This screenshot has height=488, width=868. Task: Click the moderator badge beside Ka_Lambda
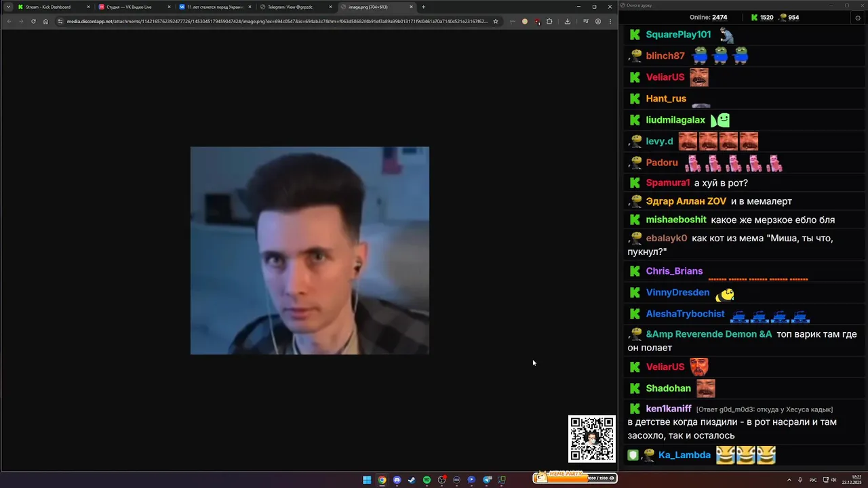tap(632, 455)
